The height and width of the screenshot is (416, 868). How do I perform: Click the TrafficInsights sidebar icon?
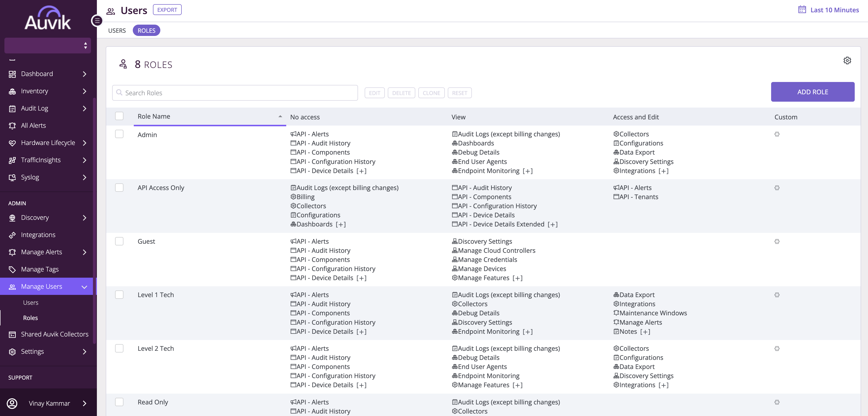pos(12,160)
